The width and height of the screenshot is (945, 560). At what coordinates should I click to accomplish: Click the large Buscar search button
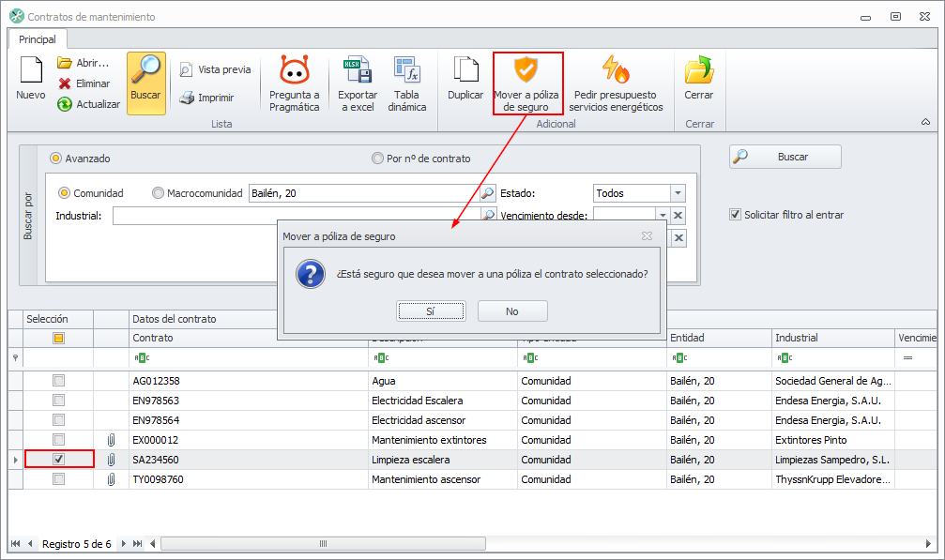(785, 157)
